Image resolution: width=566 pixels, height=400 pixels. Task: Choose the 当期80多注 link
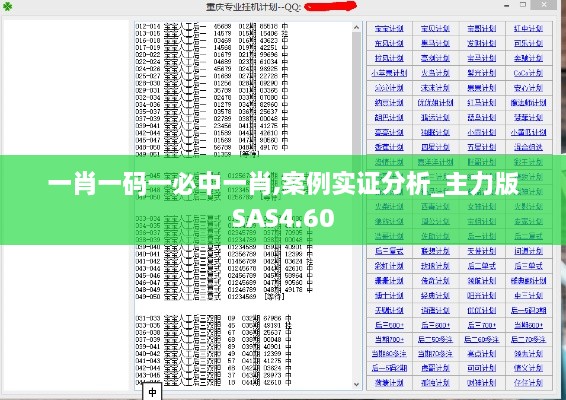pos(389,354)
